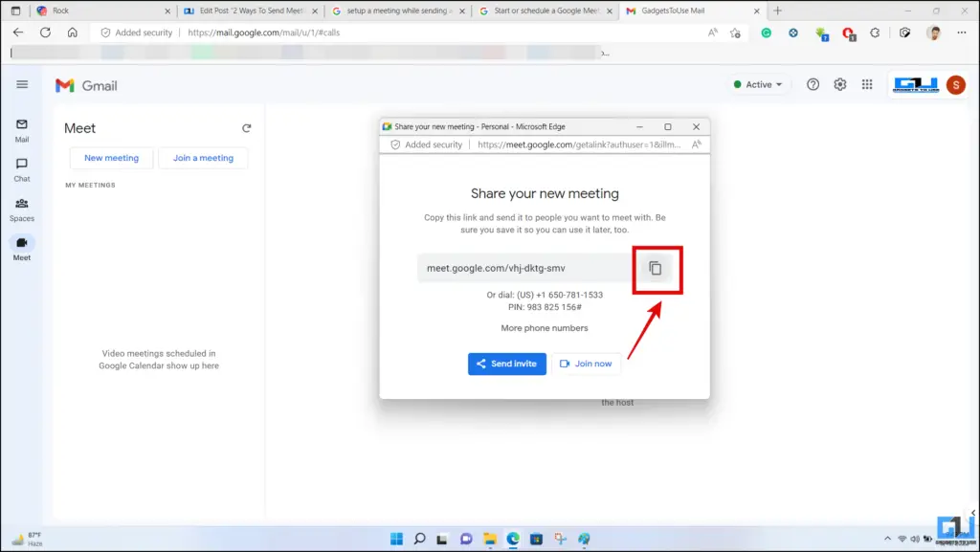Select the dial-in PIN 983 825 156# text
The width and height of the screenshot is (980, 552).
[x=545, y=307]
